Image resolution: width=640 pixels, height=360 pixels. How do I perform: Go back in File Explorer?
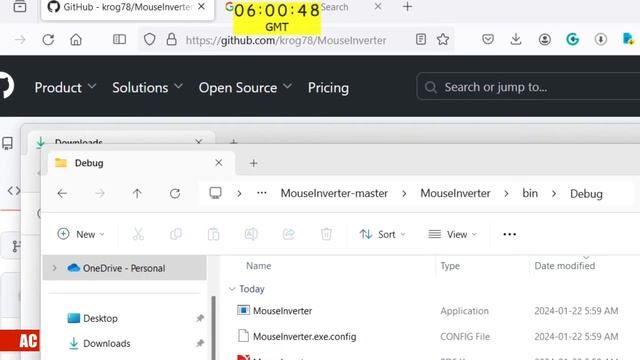tap(62, 193)
